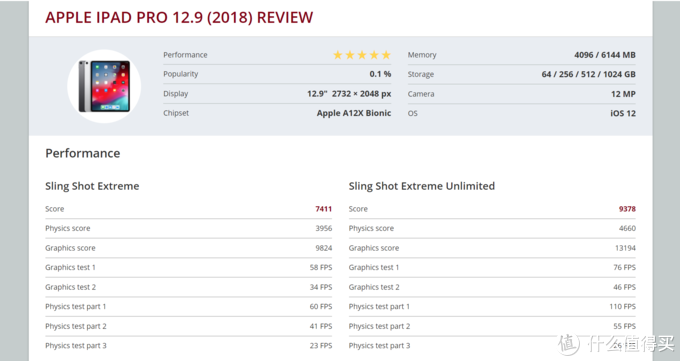Image resolution: width=680 pixels, height=361 pixels.
Task: Select the Apple A12X Bionic chipset value
Action: 354,113
